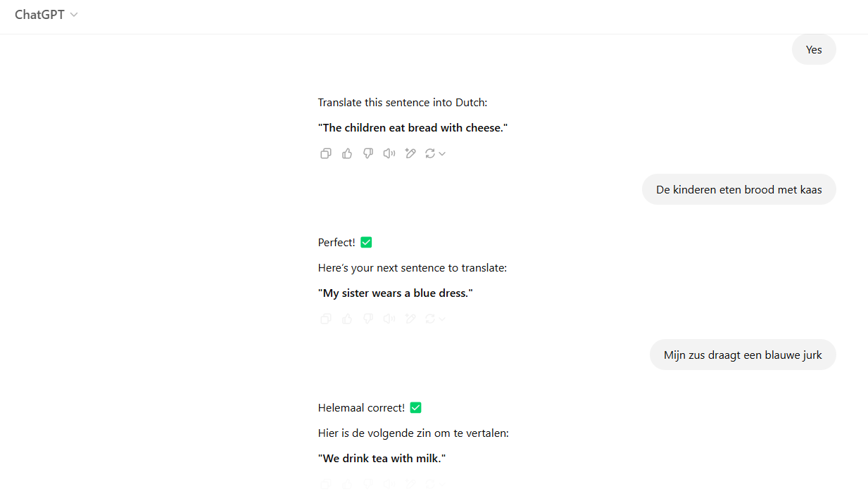Image resolution: width=868 pixels, height=503 pixels.
Task: Click the "The children eat bread with cheese." sentence
Action: coord(413,127)
